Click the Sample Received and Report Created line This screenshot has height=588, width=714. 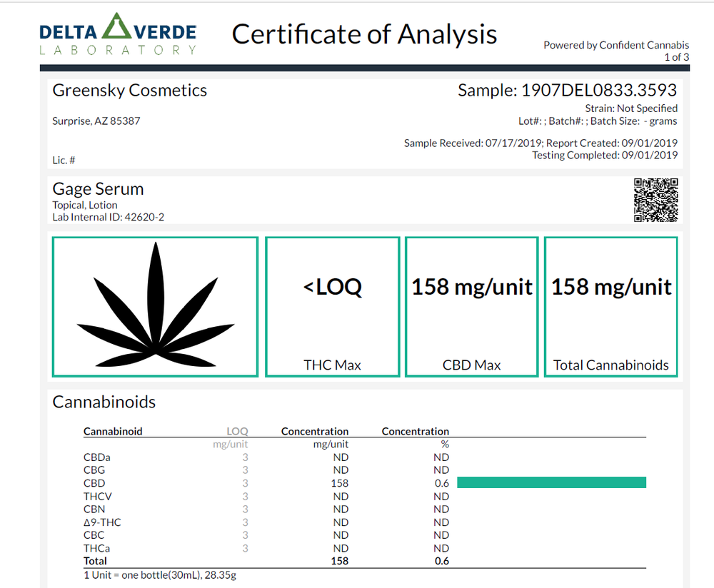pos(540,143)
